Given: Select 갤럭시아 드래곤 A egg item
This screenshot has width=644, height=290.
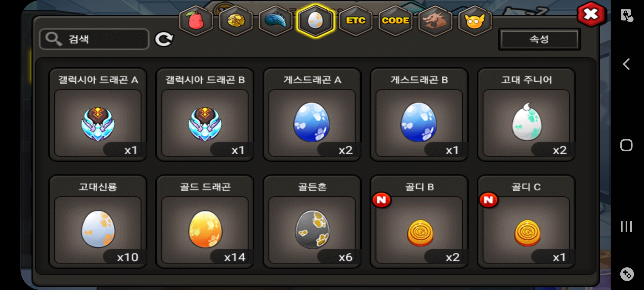Looking at the screenshot, I should tap(98, 115).
